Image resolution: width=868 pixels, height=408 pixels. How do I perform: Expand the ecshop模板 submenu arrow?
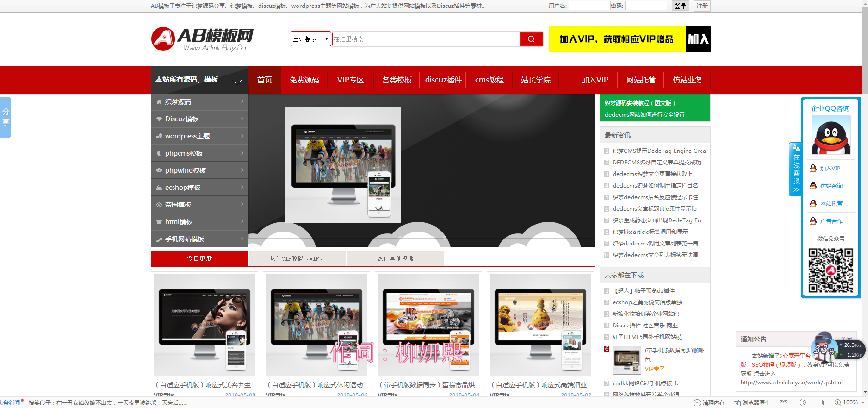(x=242, y=187)
